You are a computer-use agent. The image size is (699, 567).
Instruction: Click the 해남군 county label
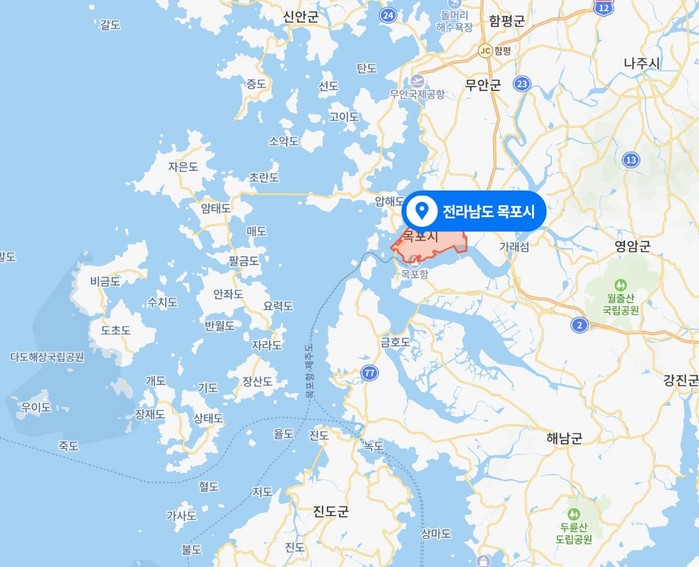click(564, 438)
